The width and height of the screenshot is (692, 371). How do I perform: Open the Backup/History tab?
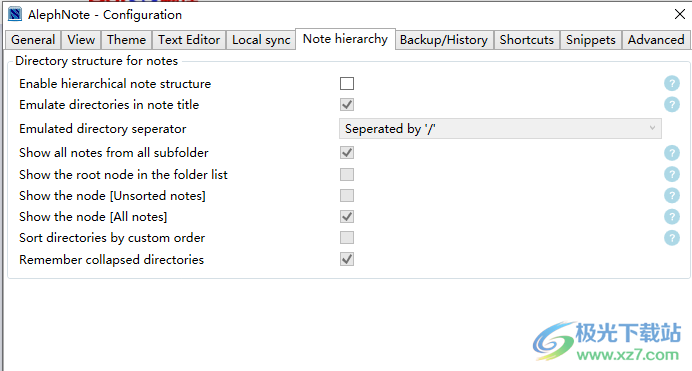click(x=444, y=40)
